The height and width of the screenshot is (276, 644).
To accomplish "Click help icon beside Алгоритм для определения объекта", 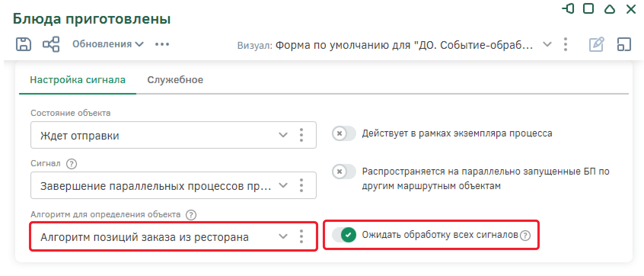I will pos(191,215).
